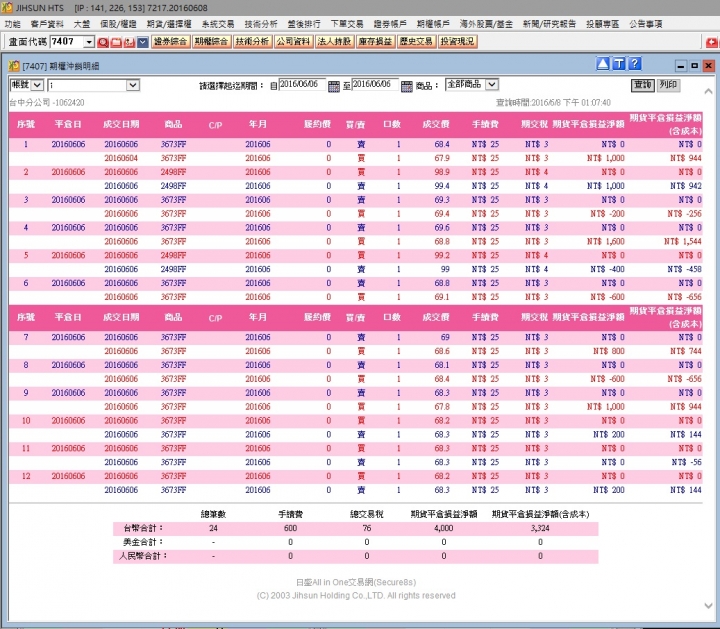
Task: Click the small chart icon after 畫面代碼
Action: coord(129,42)
